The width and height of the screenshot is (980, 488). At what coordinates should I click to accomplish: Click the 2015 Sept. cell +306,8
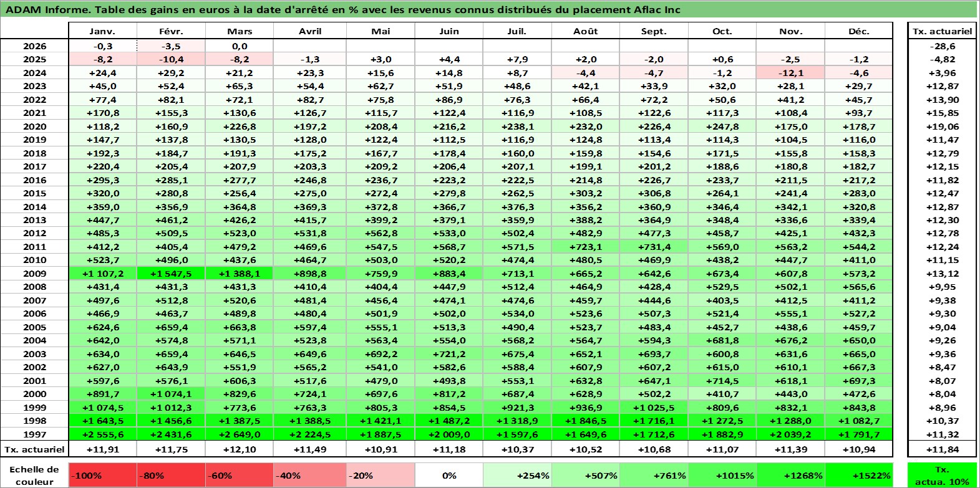[x=654, y=193]
